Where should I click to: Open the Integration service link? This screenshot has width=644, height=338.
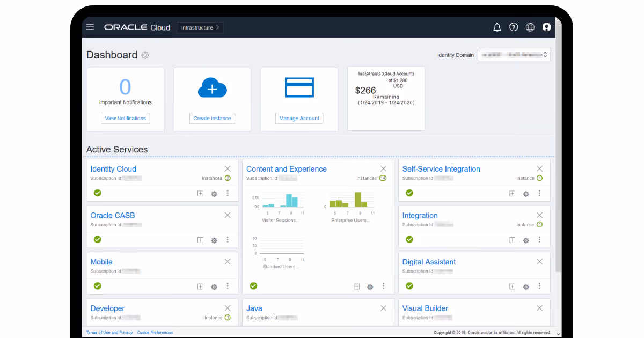420,216
